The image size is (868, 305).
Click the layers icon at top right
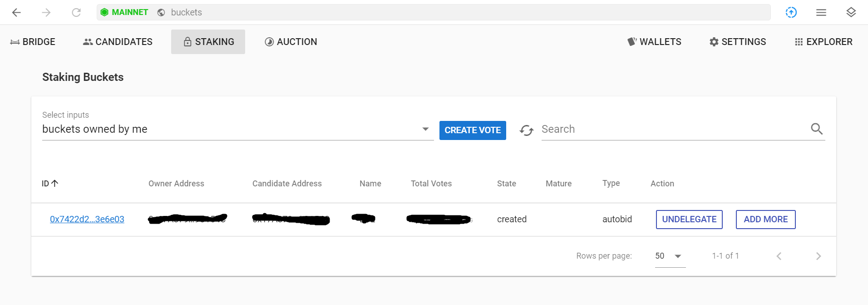(x=851, y=12)
